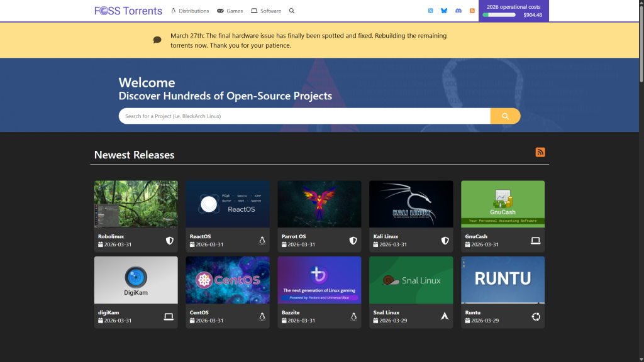Click the Arch logo on the Snal Linux card
Screen dimensions: 644x362
point(444,317)
